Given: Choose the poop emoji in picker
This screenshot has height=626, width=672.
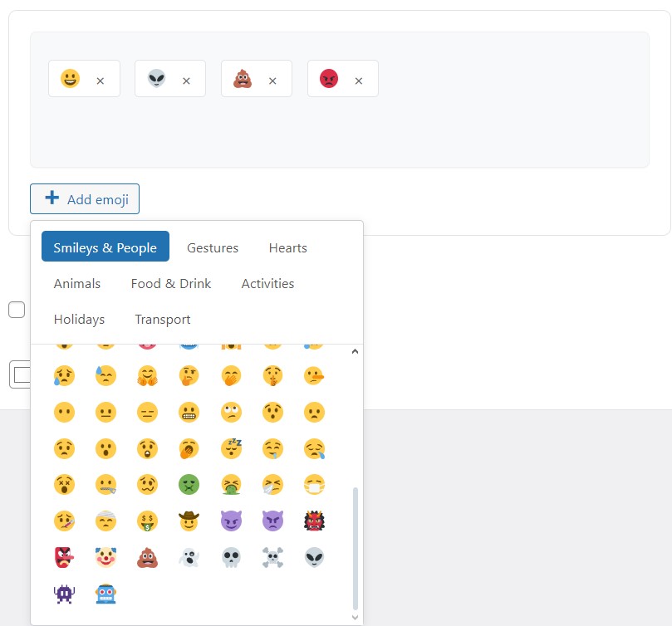Looking at the screenshot, I should pos(147,557).
